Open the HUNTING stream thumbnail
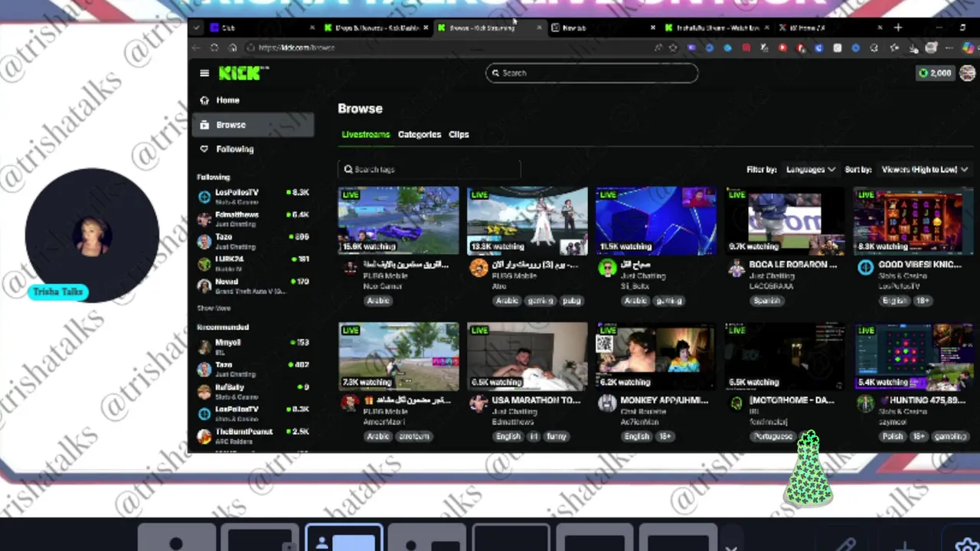This screenshot has width=980, height=551. tap(914, 356)
